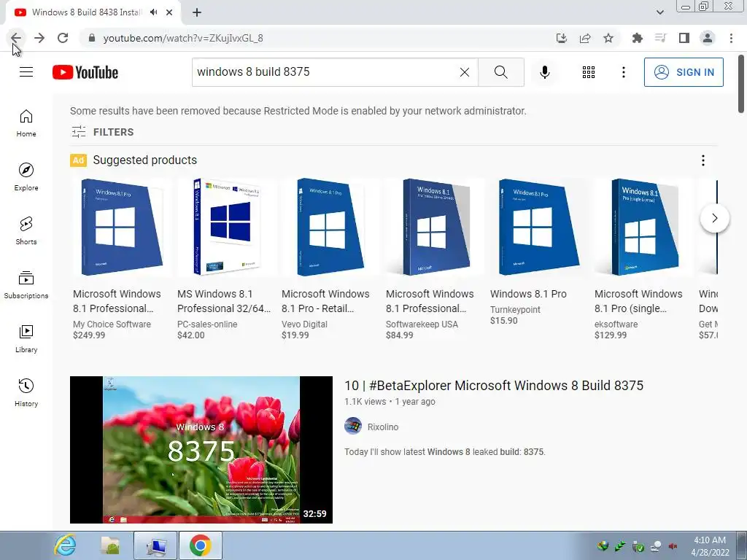
Task: Open the YouTube hamburger guide menu
Action: click(x=26, y=72)
